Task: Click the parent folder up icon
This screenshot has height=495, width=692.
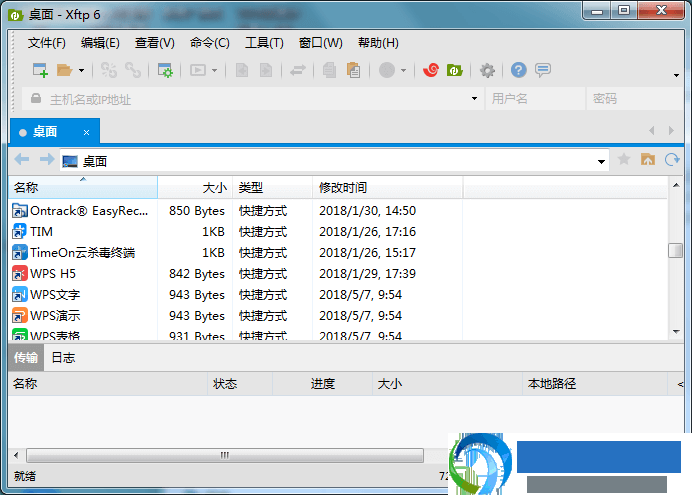Action: (x=648, y=159)
